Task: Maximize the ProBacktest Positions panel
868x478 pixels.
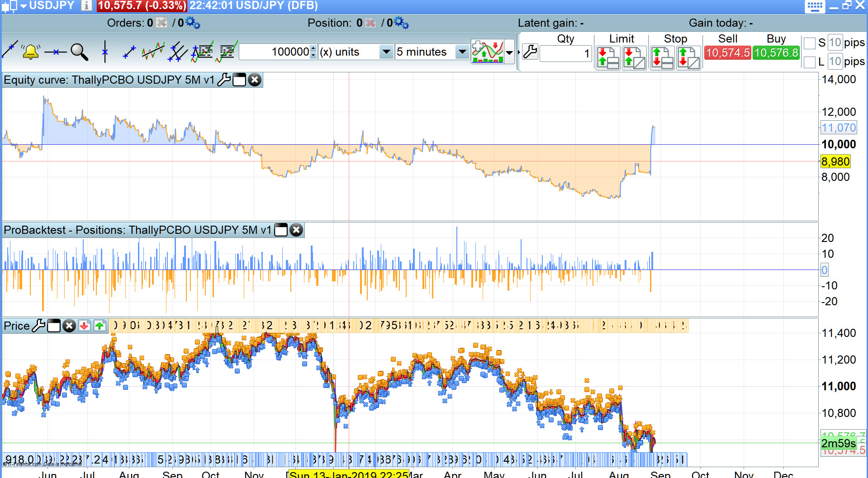Action: coord(281,230)
